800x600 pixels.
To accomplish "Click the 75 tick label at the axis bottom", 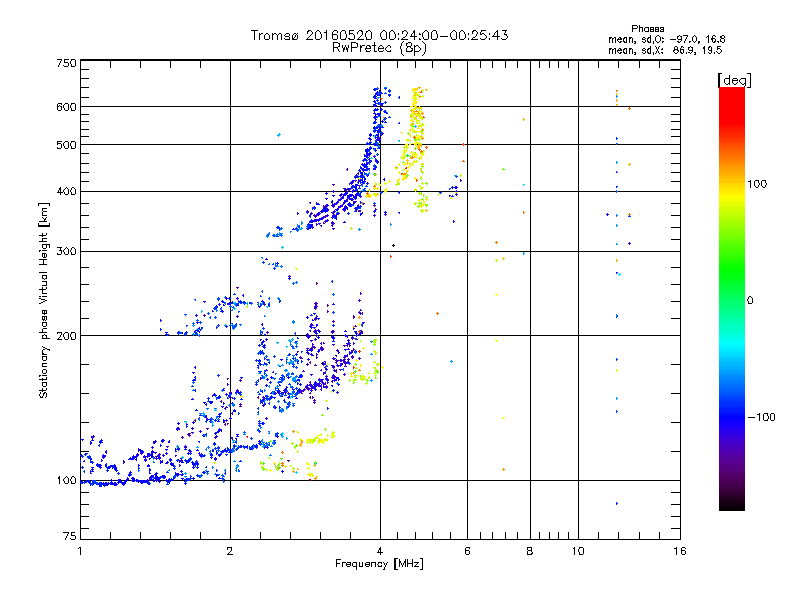I will (70, 536).
